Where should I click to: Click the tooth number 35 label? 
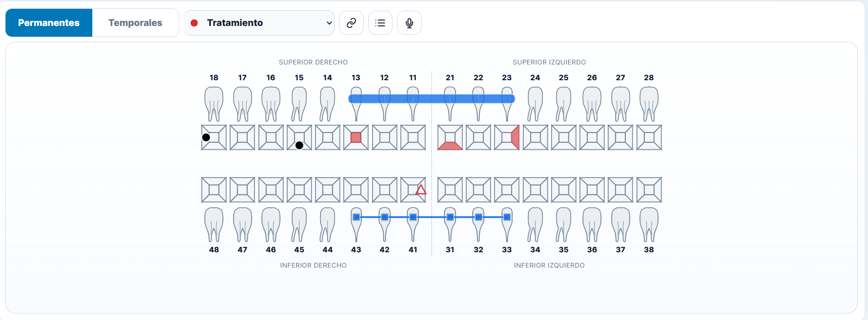click(564, 250)
